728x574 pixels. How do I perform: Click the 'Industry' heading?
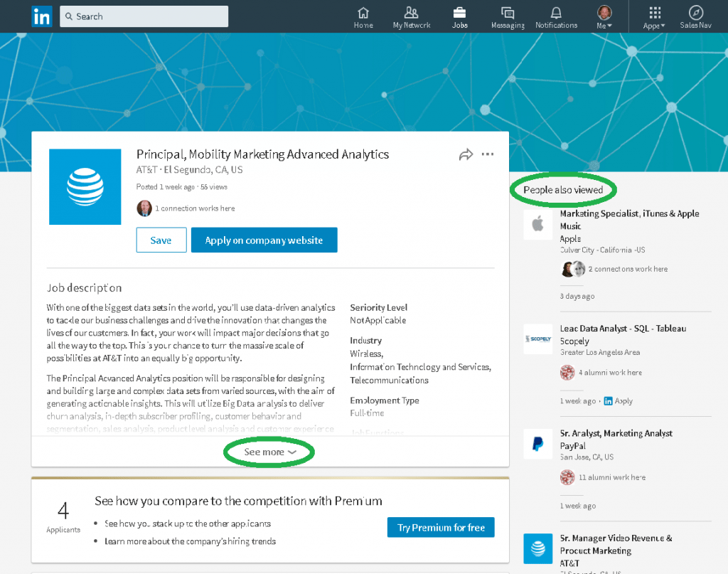pos(366,341)
